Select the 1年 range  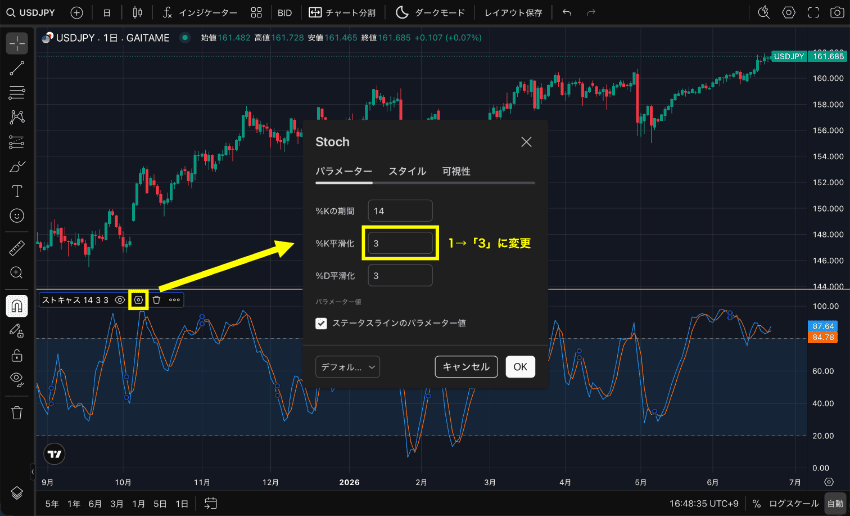coord(74,504)
